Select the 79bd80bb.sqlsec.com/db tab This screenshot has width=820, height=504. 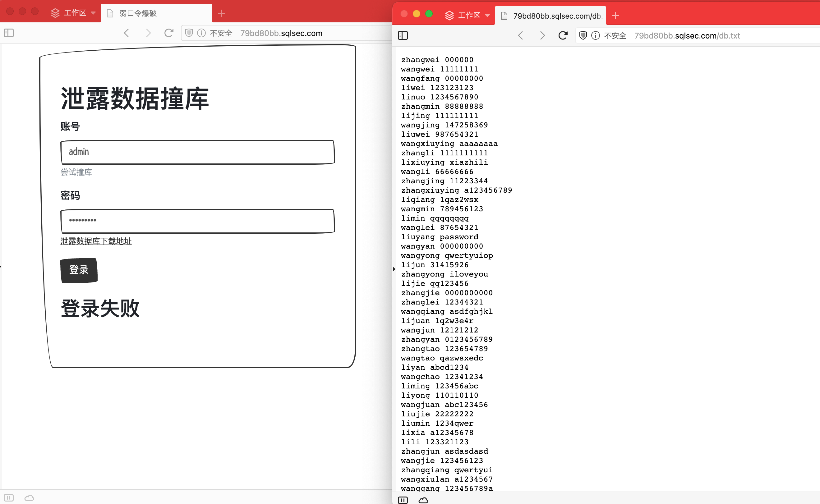(x=550, y=16)
